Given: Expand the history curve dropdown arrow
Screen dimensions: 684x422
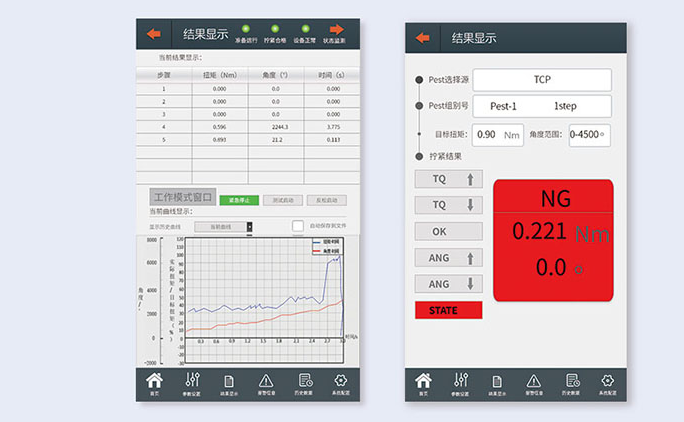Looking at the screenshot, I should (x=250, y=227).
